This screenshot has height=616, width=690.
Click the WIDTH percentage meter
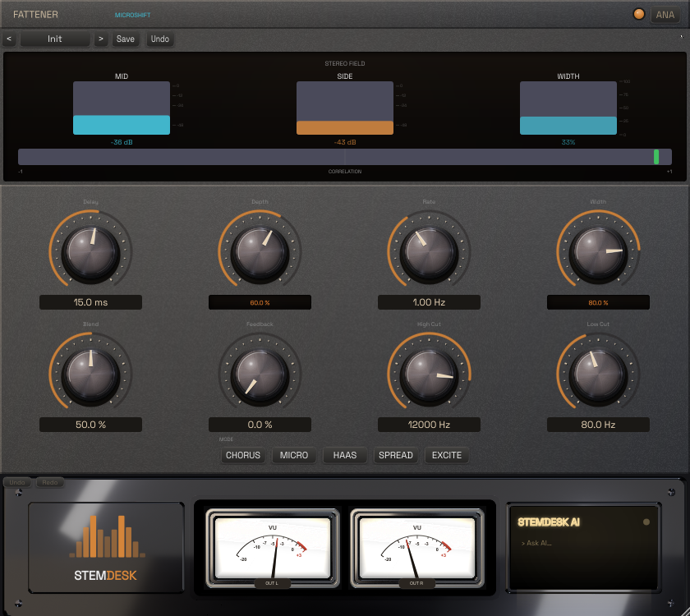568,108
